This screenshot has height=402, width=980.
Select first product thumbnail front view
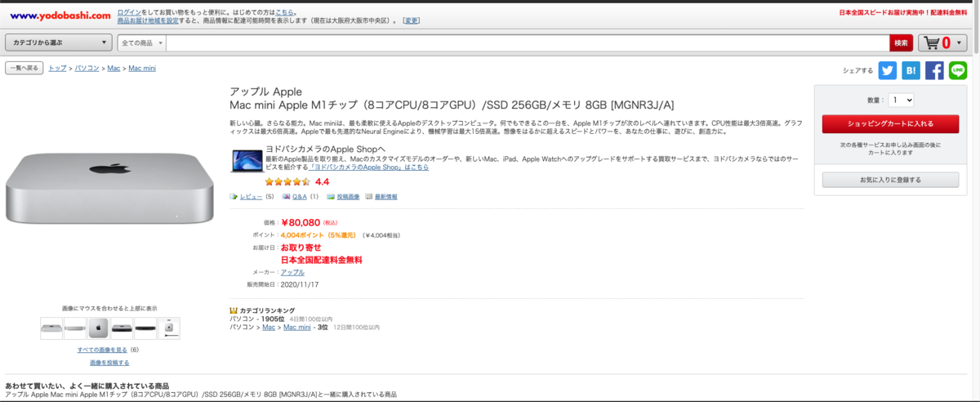[x=51, y=329]
